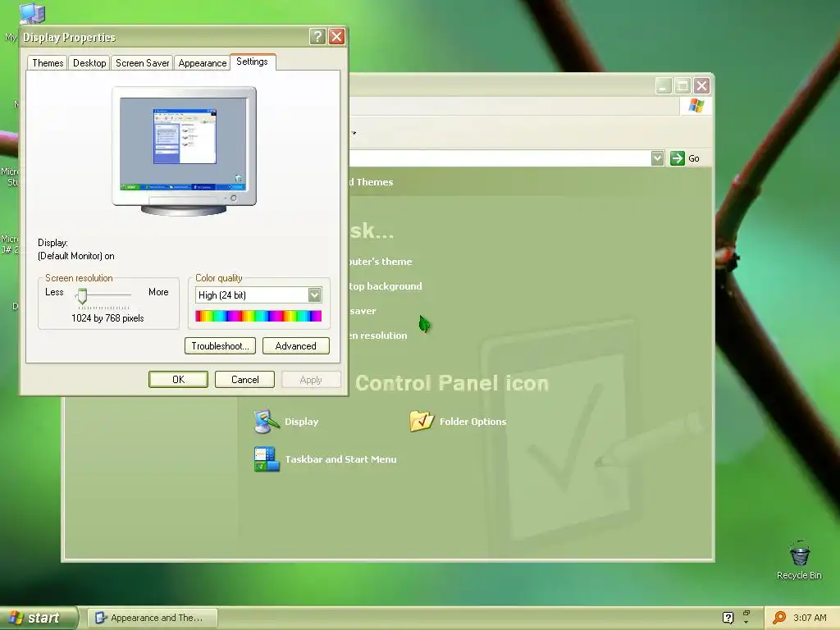This screenshot has height=630, width=840.
Task: Click the address bar field in Control Panel window
Action: click(500, 158)
